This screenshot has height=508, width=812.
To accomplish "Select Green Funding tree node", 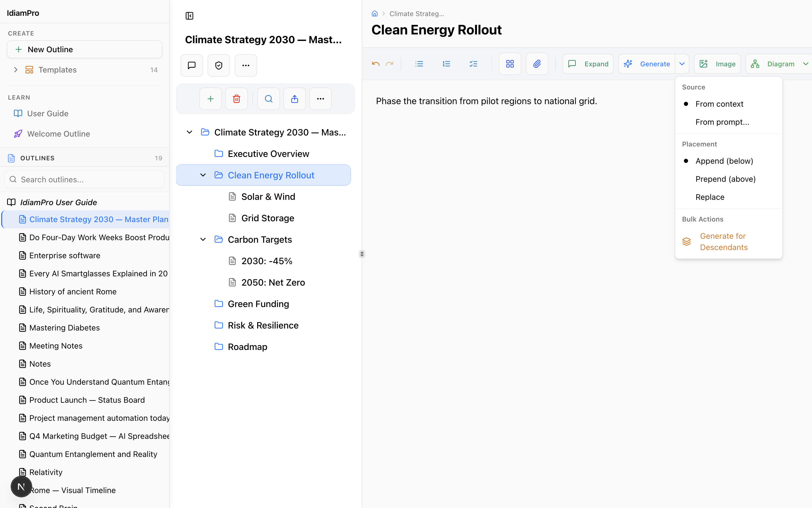I will pyautogui.click(x=263, y=304).
